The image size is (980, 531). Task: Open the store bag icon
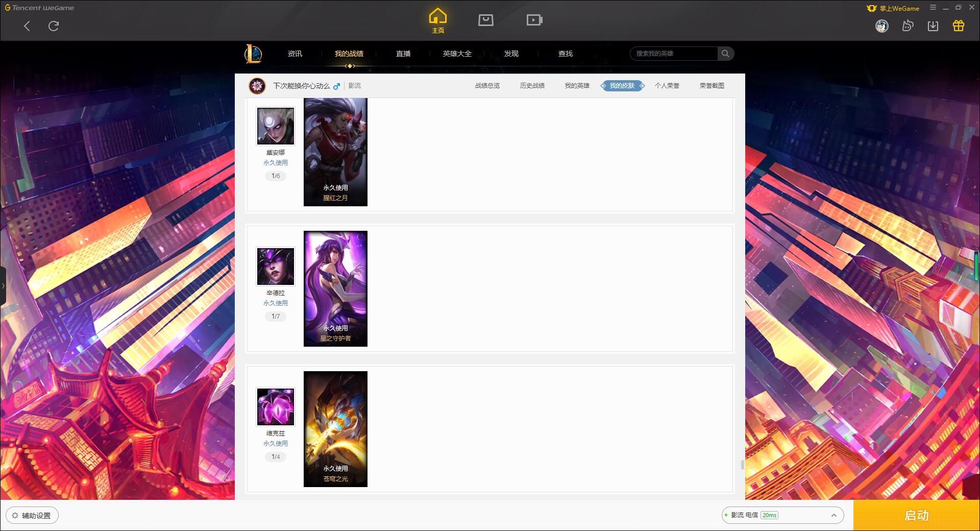485,20
